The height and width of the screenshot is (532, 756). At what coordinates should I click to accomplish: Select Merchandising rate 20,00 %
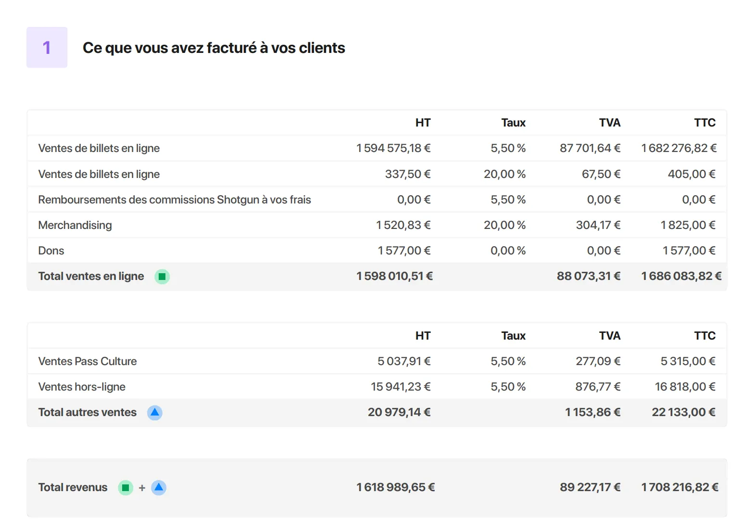[x=504, y=225]
